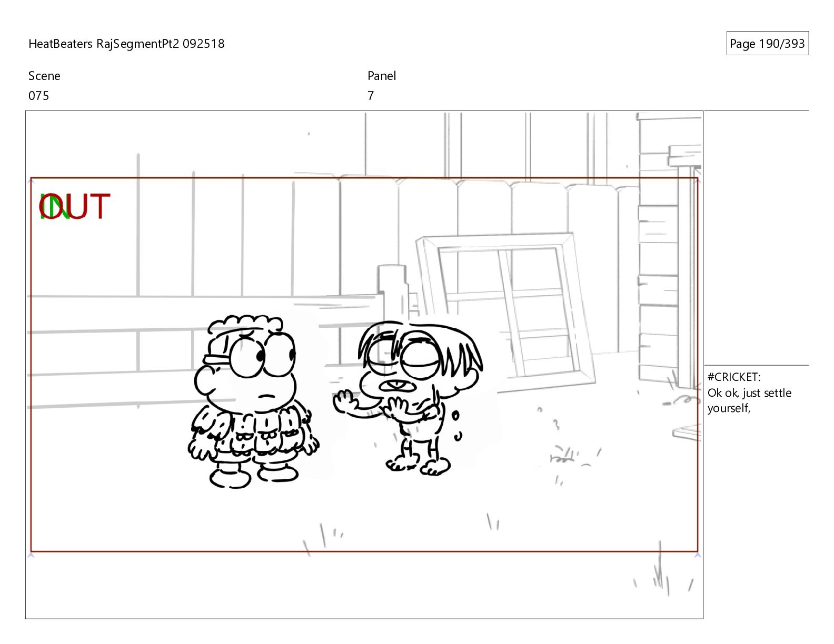This screenshot has height=644, width=834.
Task: Click the 'Panel' label
Action: coord(382,76)
